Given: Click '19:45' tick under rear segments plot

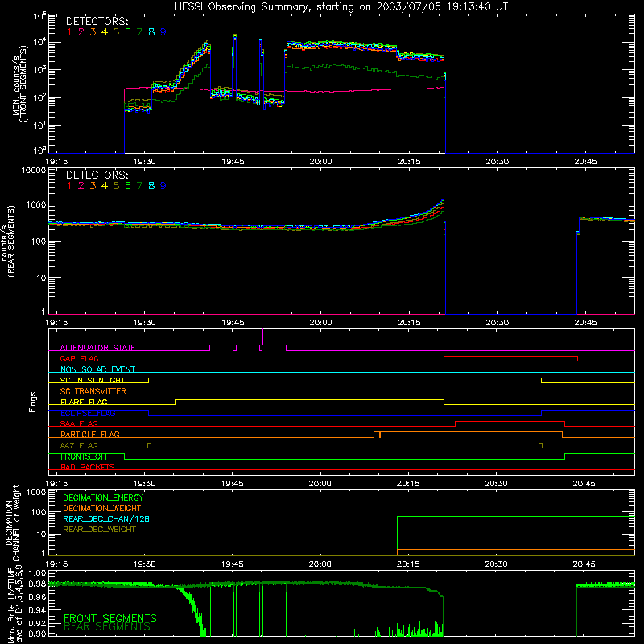Looking at the screenshot, I should 233,323.
